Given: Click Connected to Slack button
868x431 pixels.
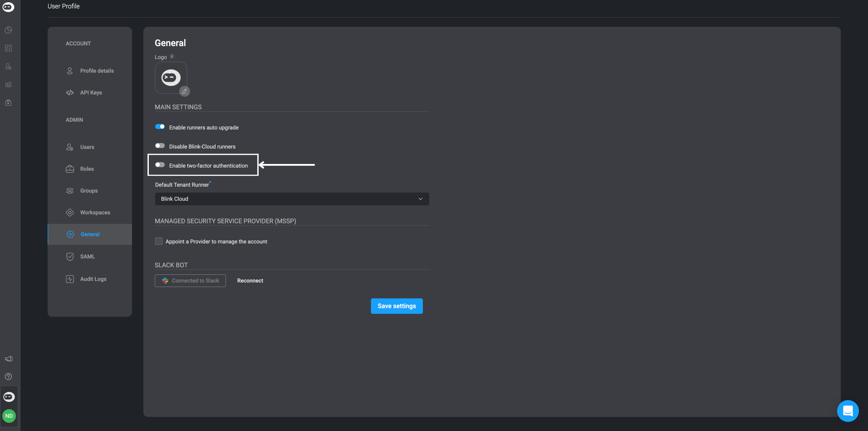Looking at the screenshot, I should point(190,281).
